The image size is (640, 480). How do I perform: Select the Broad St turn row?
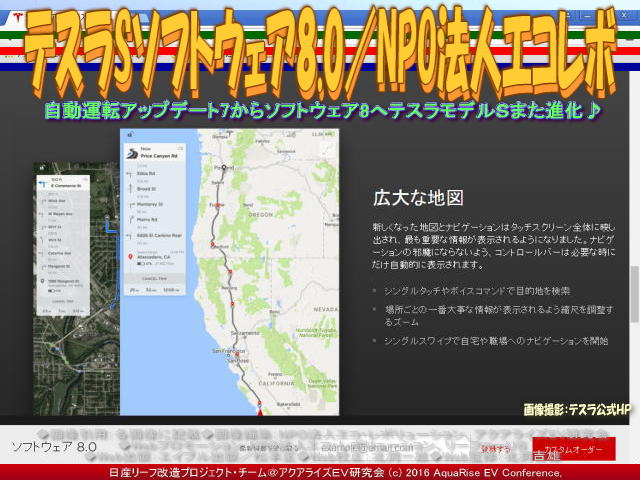click(x=155, y=189)
